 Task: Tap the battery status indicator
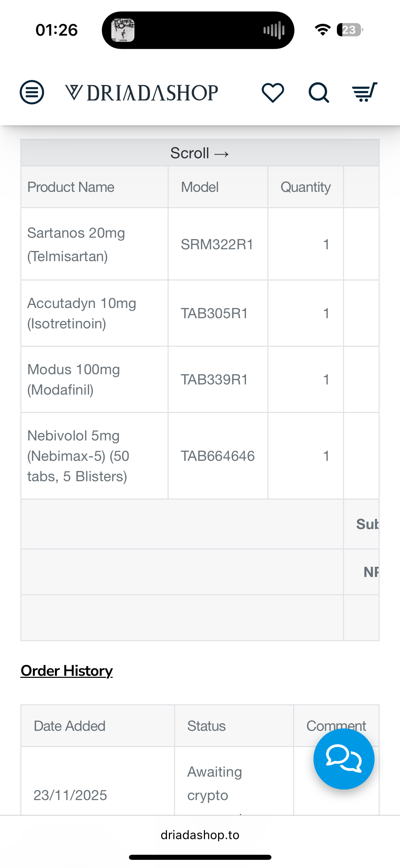349,30
